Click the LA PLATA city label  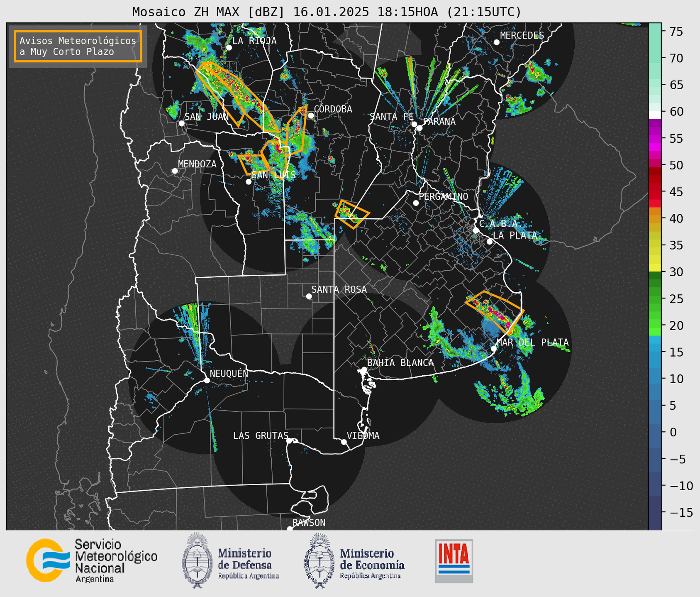pyautogui.click(x=515, y=235)
